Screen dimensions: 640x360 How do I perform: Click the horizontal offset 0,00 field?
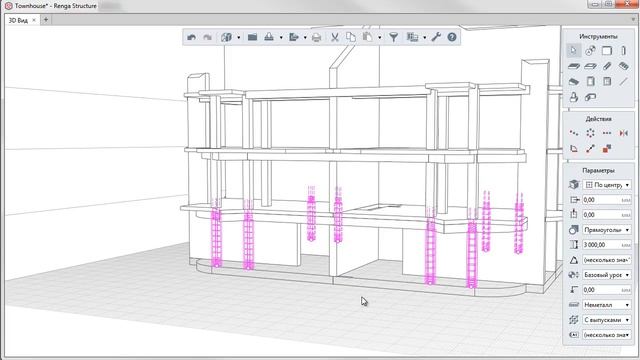[x=607, y=200]
